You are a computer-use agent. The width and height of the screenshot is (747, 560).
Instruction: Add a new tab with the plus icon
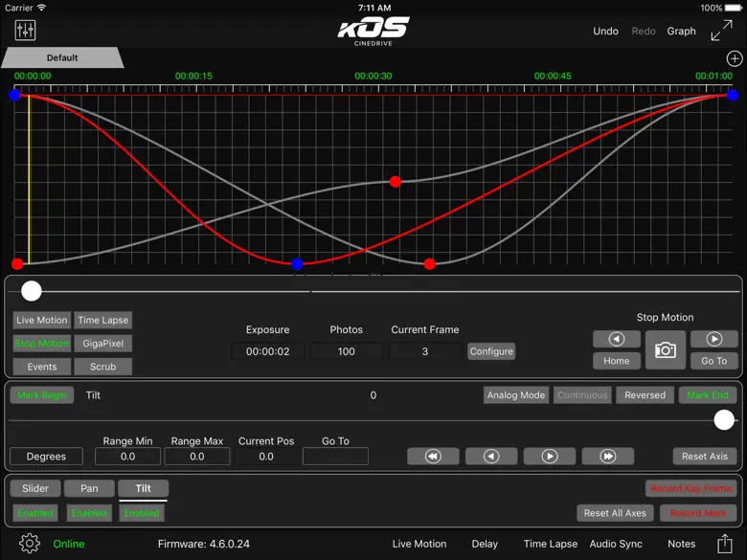(735, 58)
